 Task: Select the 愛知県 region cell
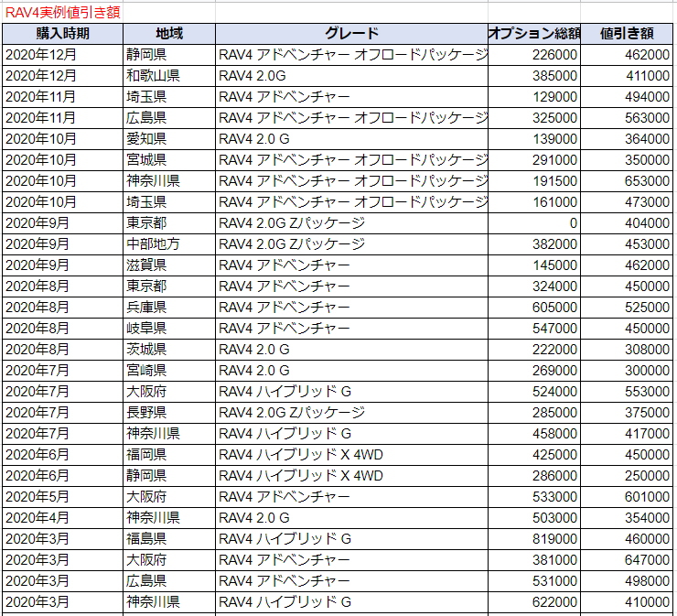coord(169,139)
